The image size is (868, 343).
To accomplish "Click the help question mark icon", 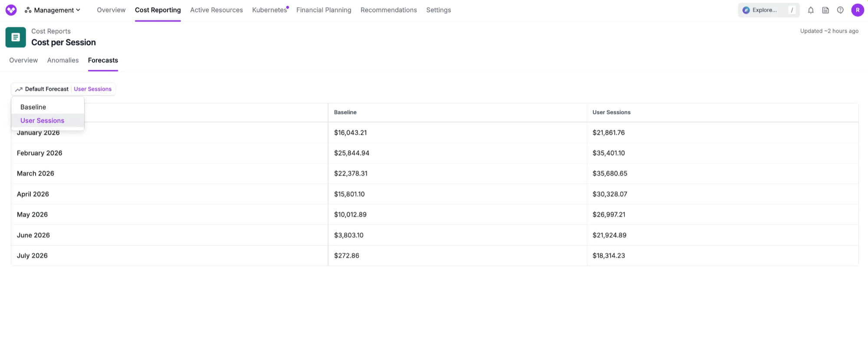I will click(x=840, y=10).
